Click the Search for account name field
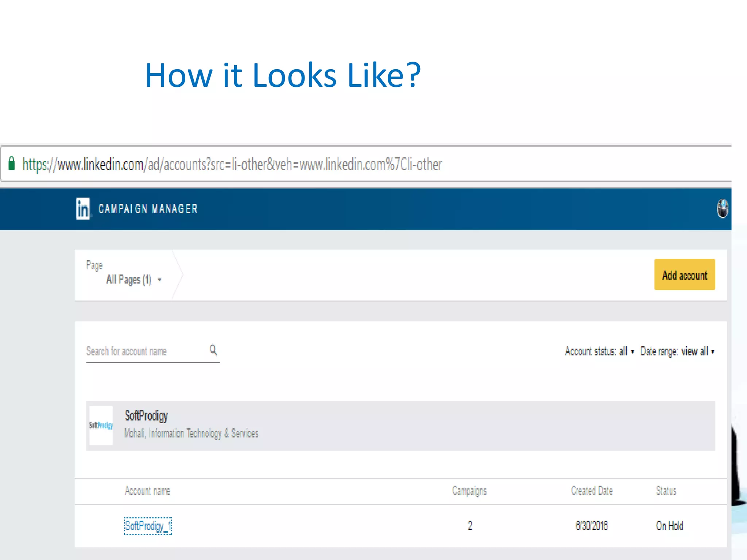Screen dimensions: 747x560 click(x=146, y=351)
